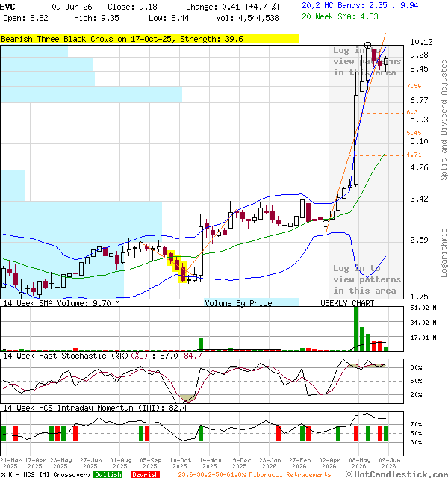Click the 20,2 HC Bands legend text
This screenshot has height=478, width=448.
(360, 5)
